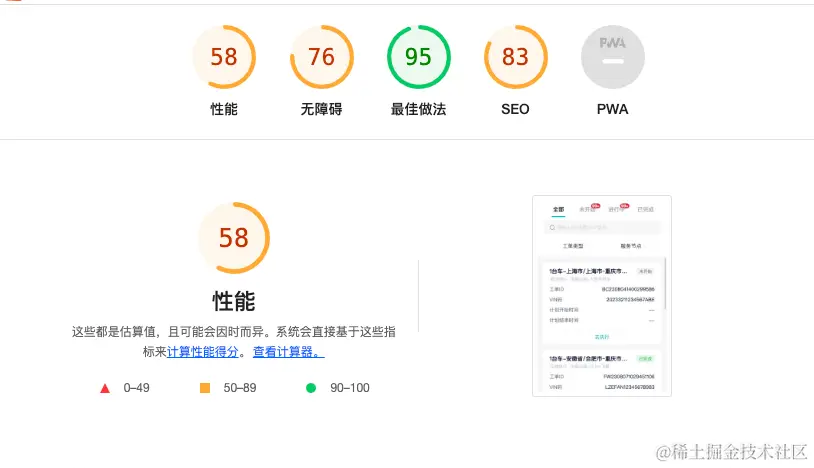The image size is (814, 468).
Task: Click the green circle 90–100 legend icon
Action: coord(311,388)
